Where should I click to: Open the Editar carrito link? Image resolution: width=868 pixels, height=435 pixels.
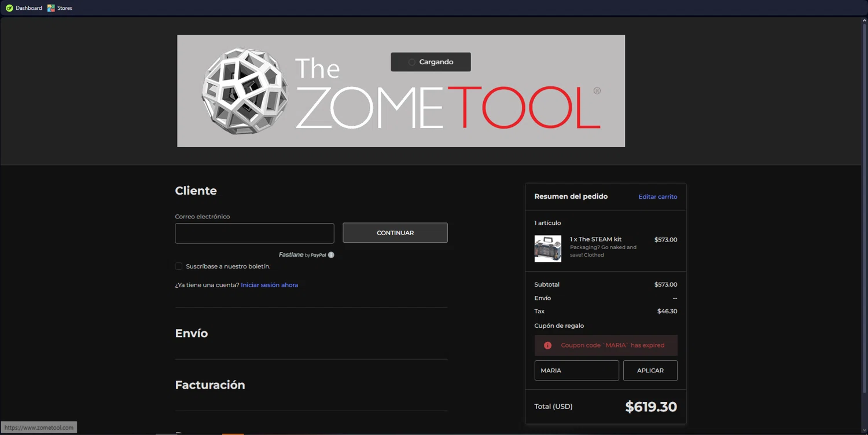tap(658, 197)
